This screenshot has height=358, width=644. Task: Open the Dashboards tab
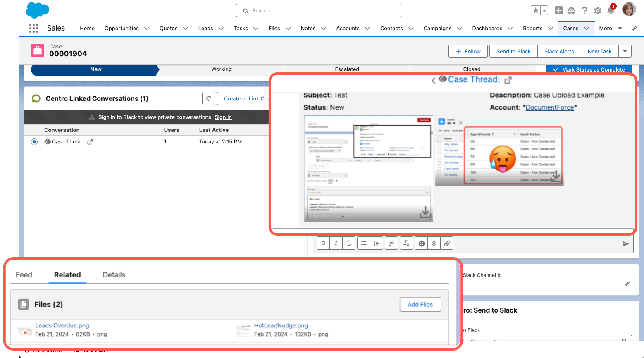[487, 28]
